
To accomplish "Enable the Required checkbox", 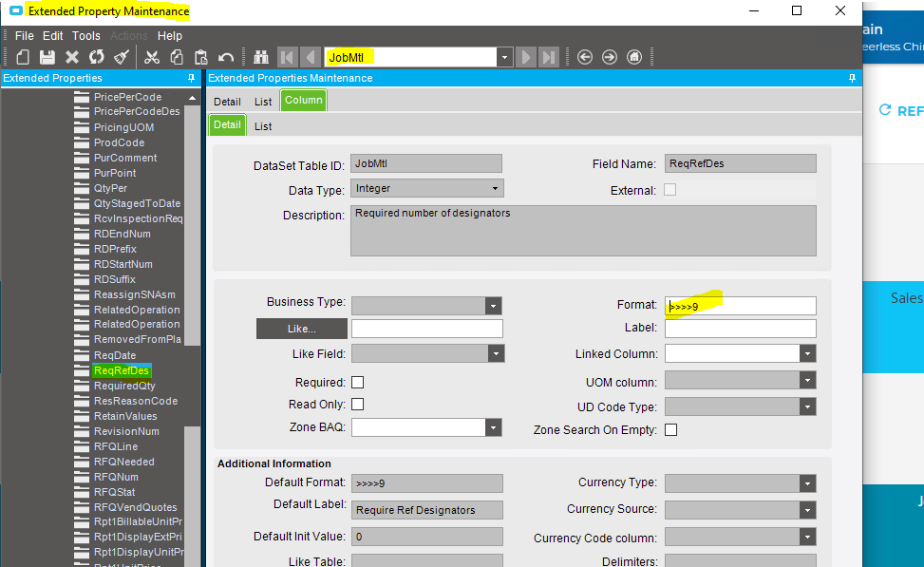I will 358,383.
